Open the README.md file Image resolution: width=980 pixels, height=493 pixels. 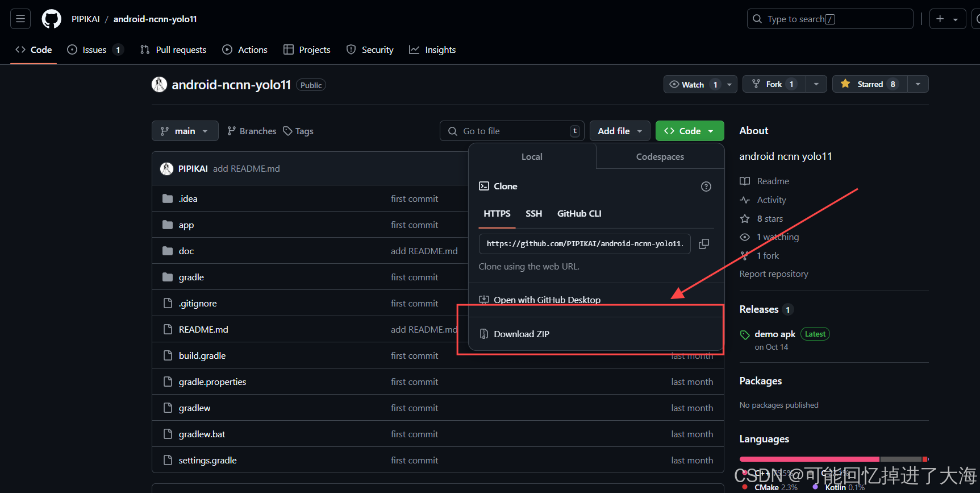[203, 329]
